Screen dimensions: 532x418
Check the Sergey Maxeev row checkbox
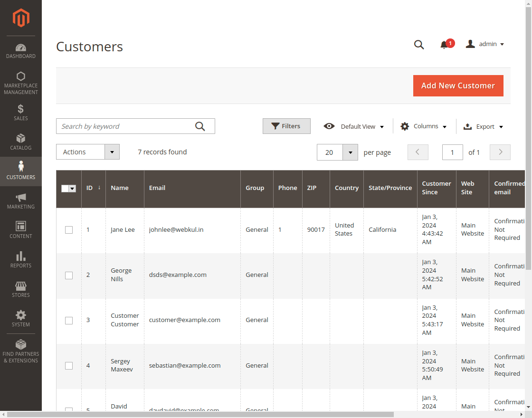click(69, 366)
